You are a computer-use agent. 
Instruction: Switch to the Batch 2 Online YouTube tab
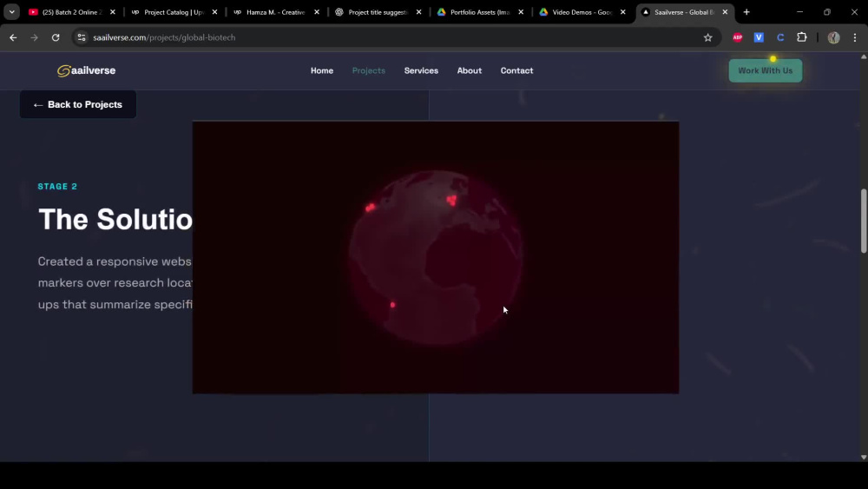tap(71, 11)
